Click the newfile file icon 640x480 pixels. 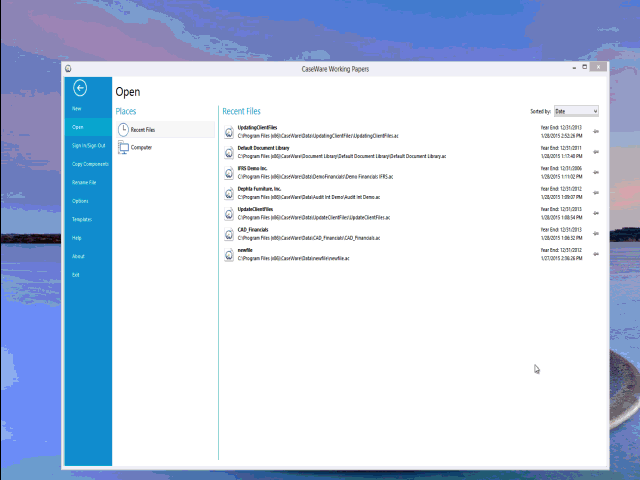229,254
